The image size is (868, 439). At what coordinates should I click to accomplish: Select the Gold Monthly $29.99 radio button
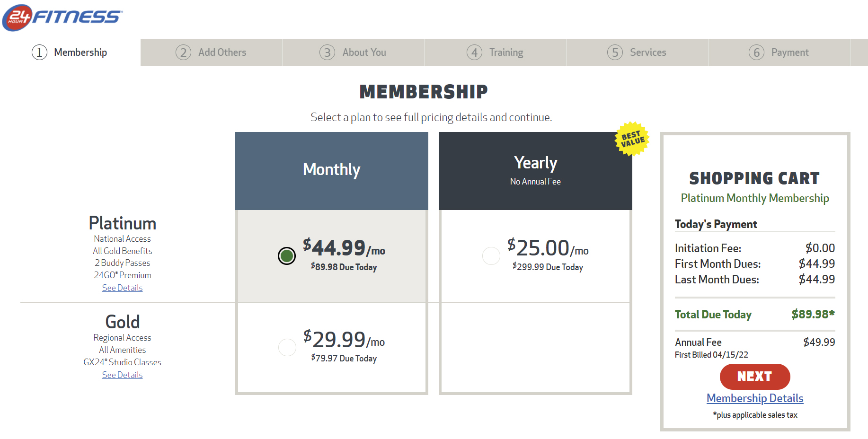pos(287,347)
